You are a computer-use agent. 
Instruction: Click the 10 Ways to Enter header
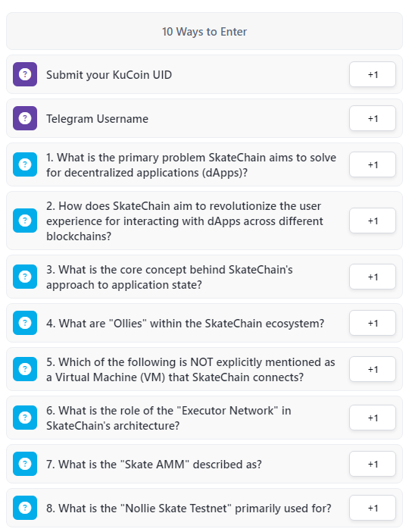coord(204,32)
